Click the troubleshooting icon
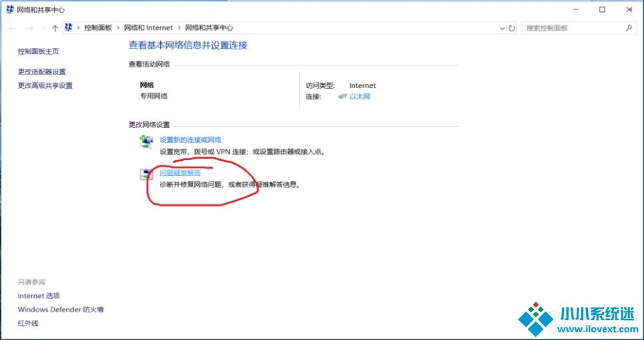Viewport: 644px width, 340px height. coord(146,174)
